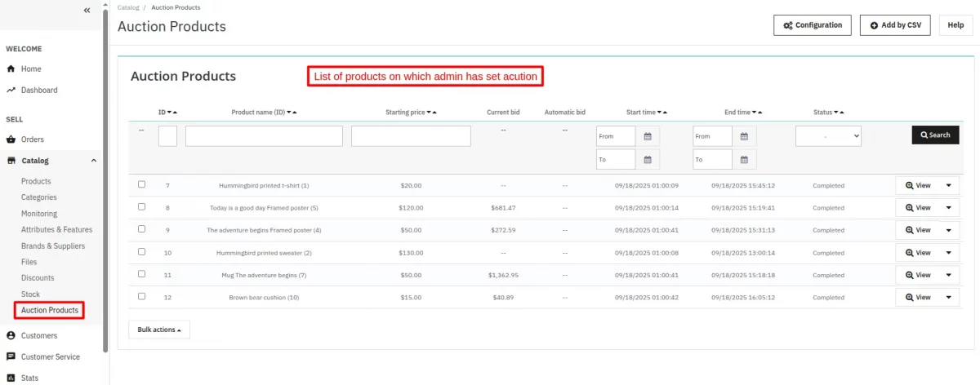The image size is (980, 385).
Task: Expand action arrow for product ID 9
Action: coord(948,230)
